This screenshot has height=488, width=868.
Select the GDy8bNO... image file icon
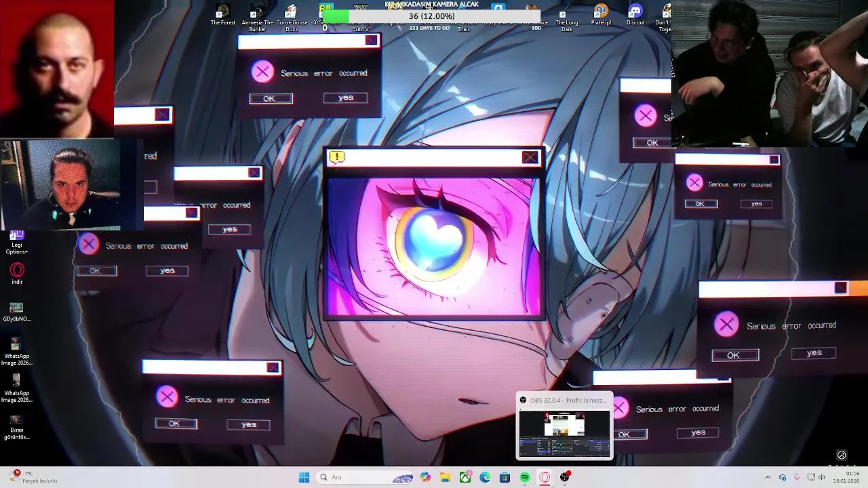16,312
